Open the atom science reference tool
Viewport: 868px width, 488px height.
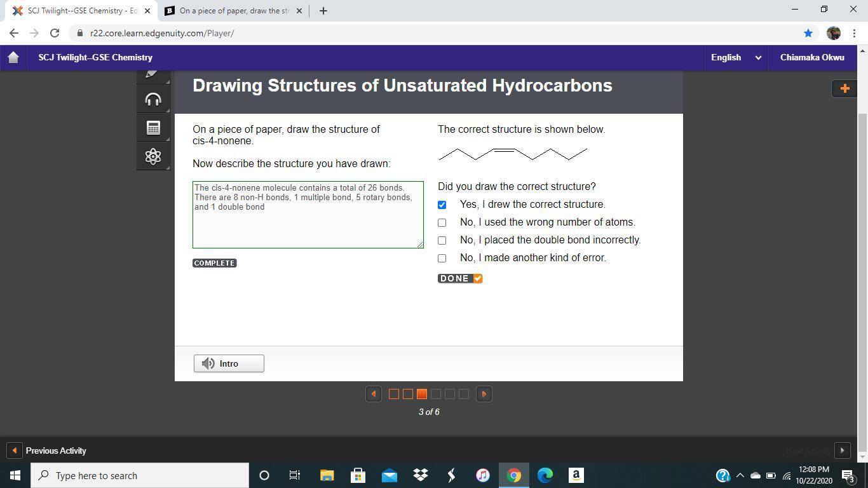[153, 156]
